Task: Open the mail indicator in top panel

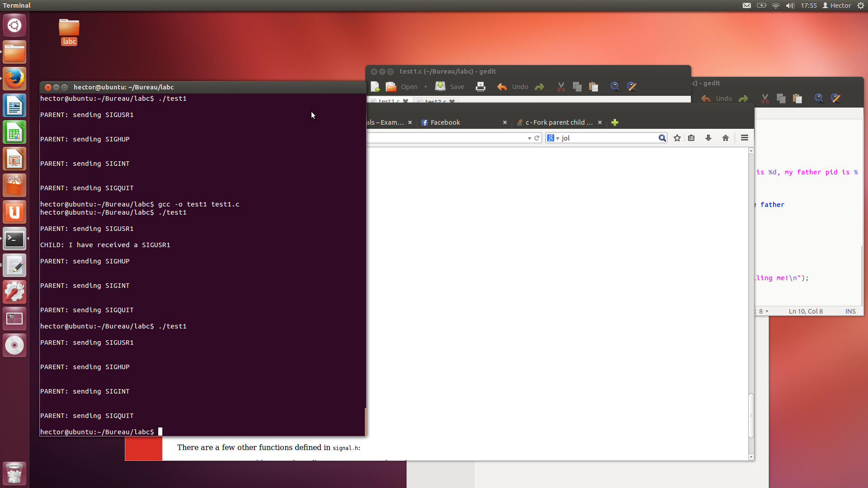Action: tap(747, 5)
